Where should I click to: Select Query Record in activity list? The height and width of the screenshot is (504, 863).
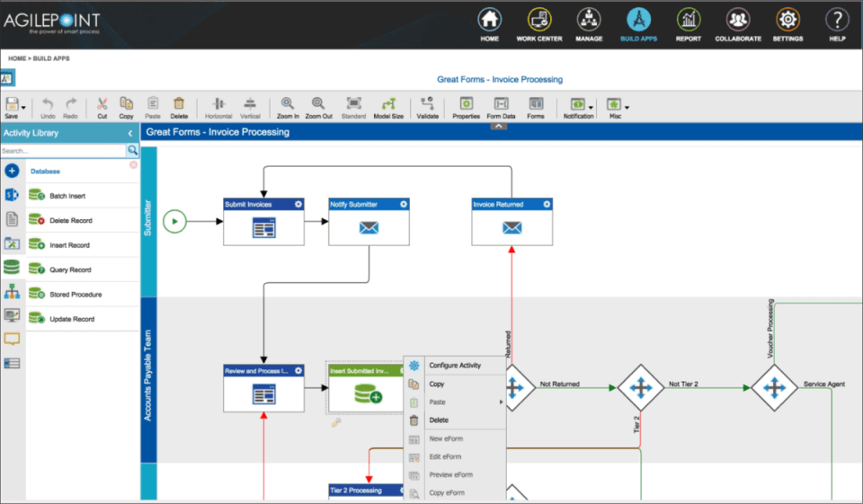[x=70, y=270]
